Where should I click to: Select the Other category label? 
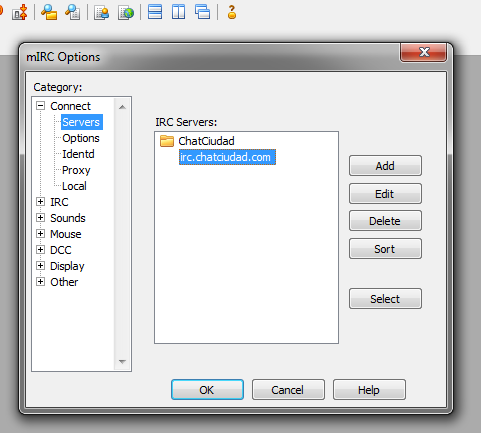(64, 282)
